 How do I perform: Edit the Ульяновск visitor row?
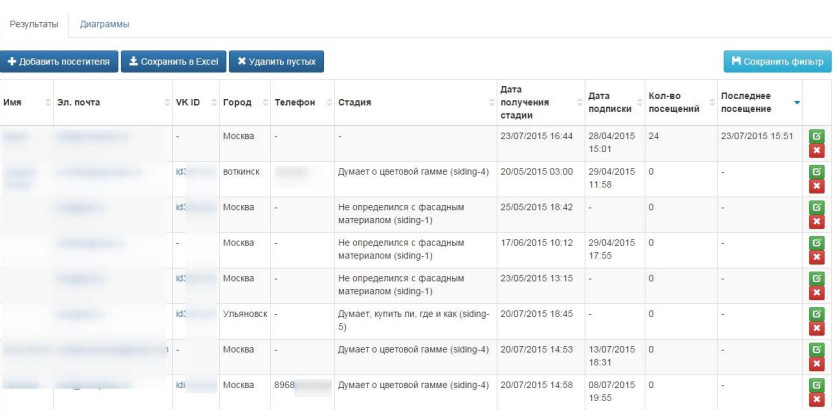(817, 314)
